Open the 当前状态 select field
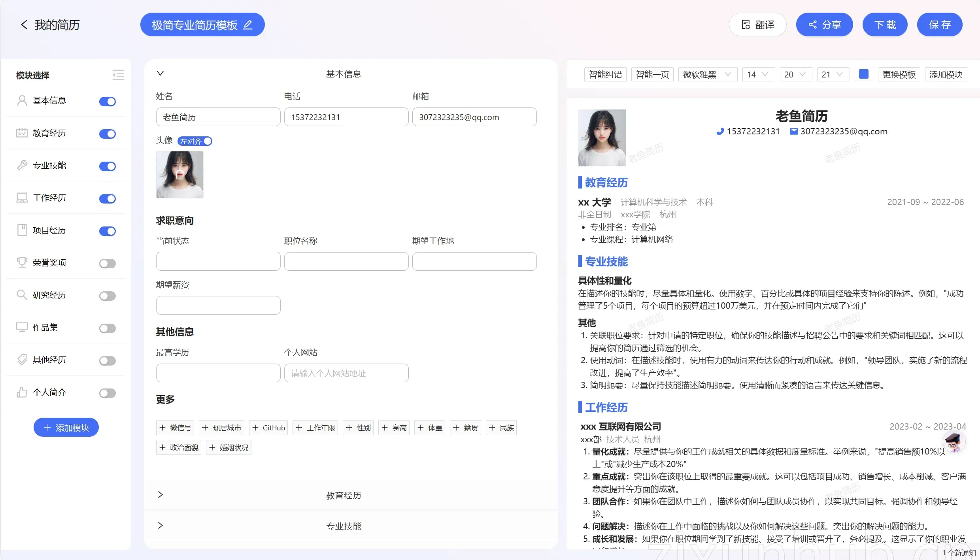The height and width of the screenshot is (560, 980). click(x=218, y=262)
